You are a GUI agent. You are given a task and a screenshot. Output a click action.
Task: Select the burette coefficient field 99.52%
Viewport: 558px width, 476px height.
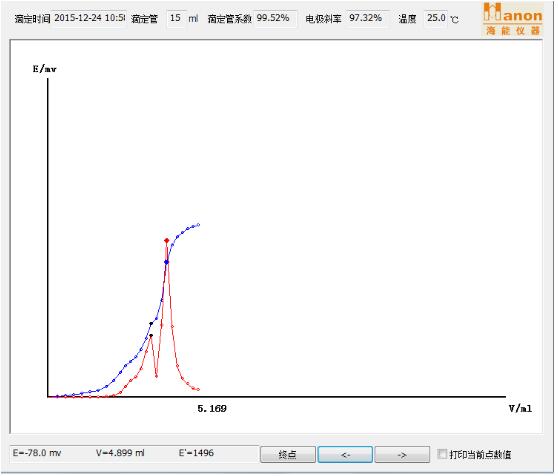pyautogui.click(x=275, y=18)
